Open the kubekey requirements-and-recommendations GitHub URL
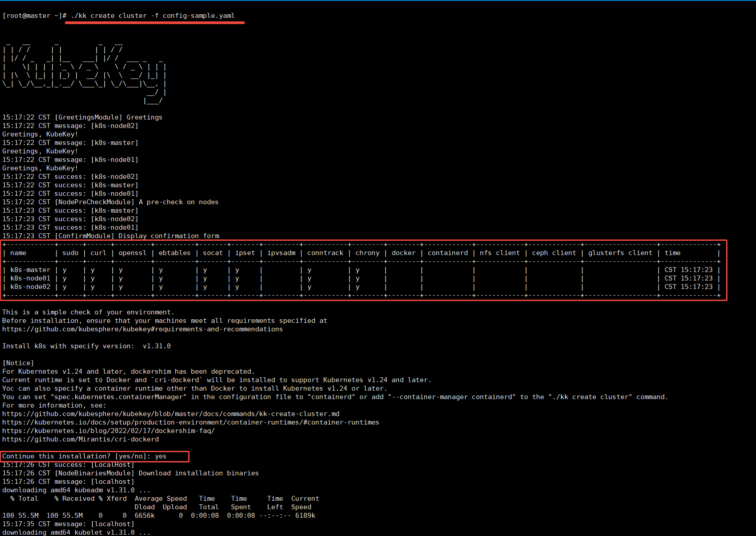 point(142,329)
